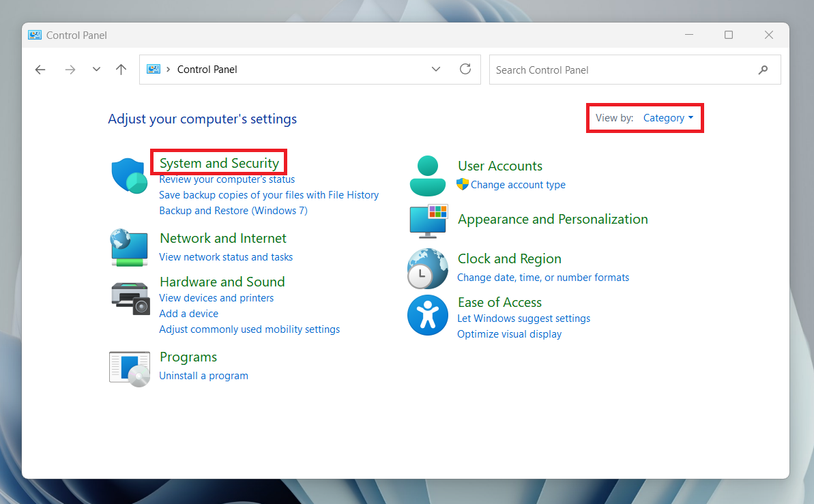The height and width of the screenshot is (504, 814).
Task: Open the Network and Internet globe icon
Action: (129, 248)
